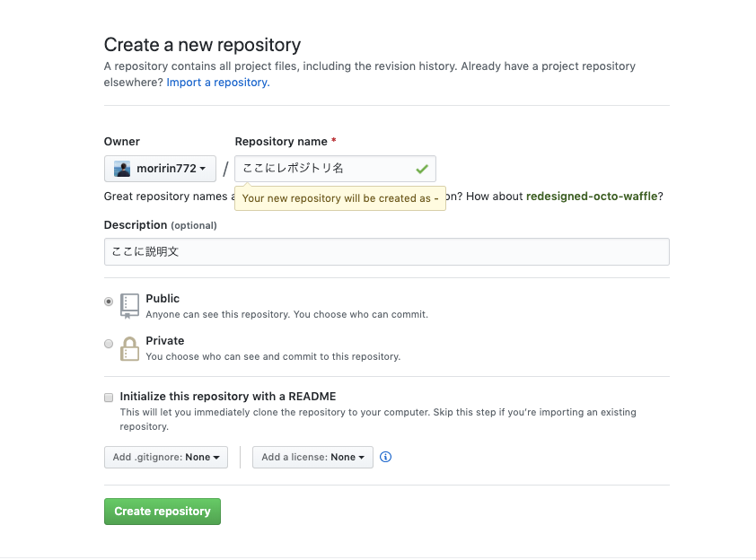This screenshot has height=560, width=756.
Task: Click the Initialize with README label text
Action: 228,397
